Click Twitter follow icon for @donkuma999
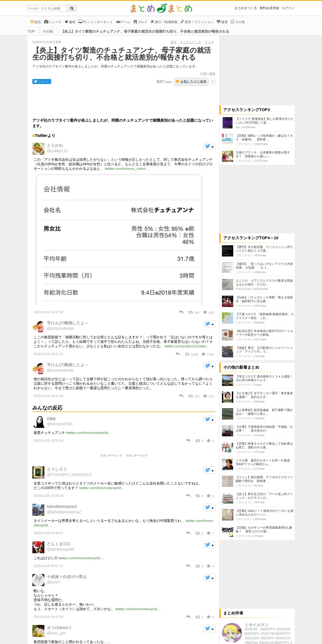This screenshot has height=644, width=322. point(209,545)
